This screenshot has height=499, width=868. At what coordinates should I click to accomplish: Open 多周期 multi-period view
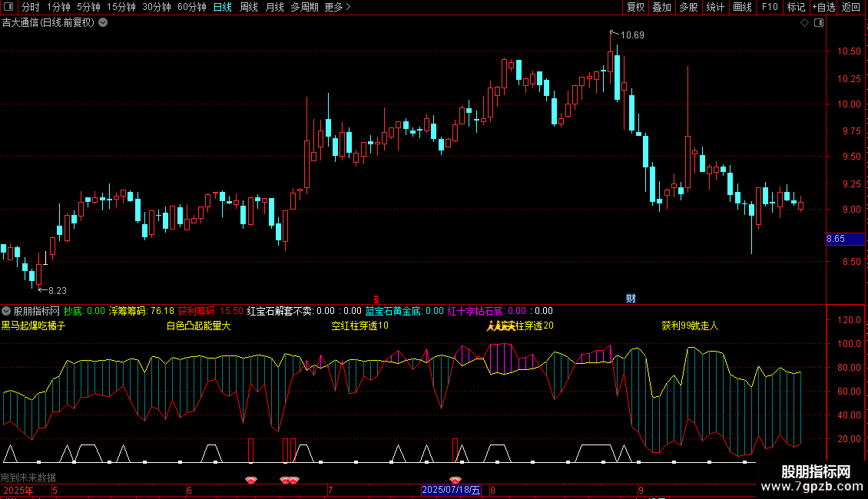point(304,7)
